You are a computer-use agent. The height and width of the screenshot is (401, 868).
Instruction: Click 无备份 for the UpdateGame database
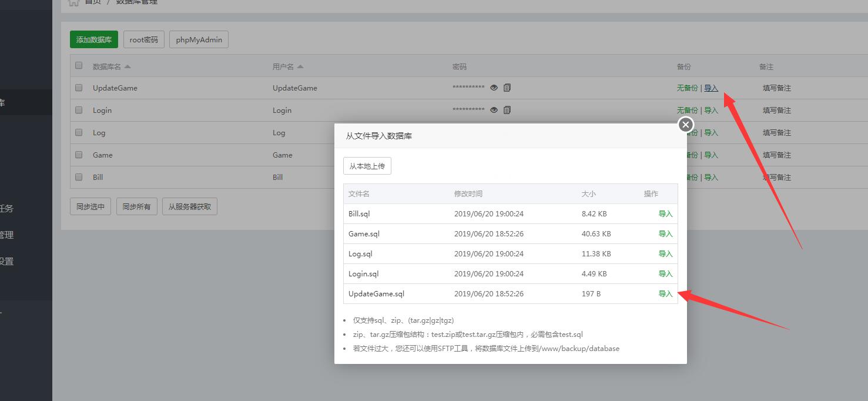(687, 88)
